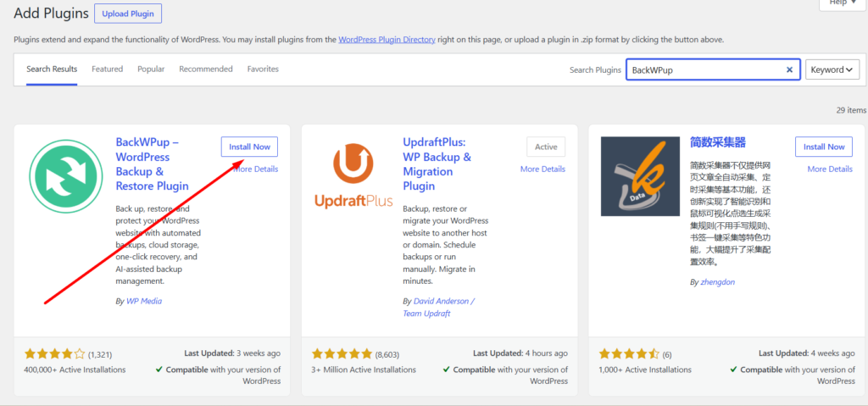Click the UpdraftPlus compatibility checkmark icon

click(x=447, y=369)
